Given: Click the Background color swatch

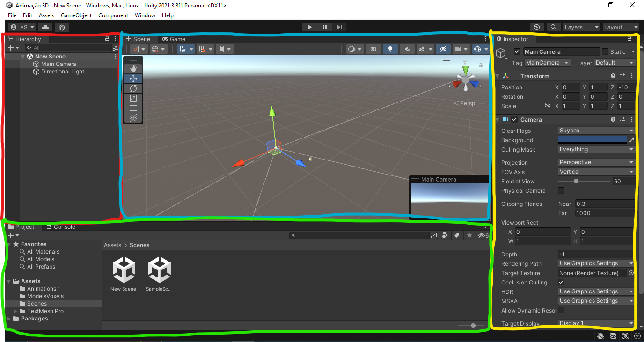Looking at the screenshot, I should coord(593,140).
